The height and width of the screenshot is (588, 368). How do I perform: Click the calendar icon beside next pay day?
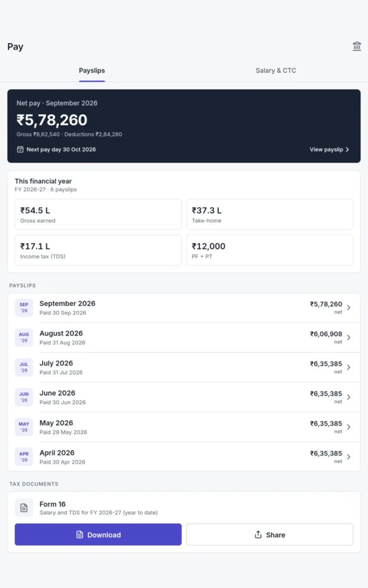click(20, 149)
